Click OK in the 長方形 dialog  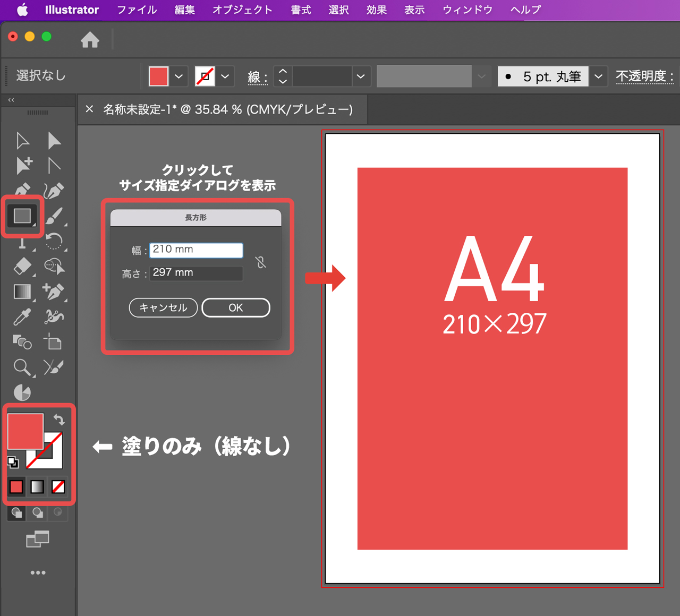click(x=235, y=307)
